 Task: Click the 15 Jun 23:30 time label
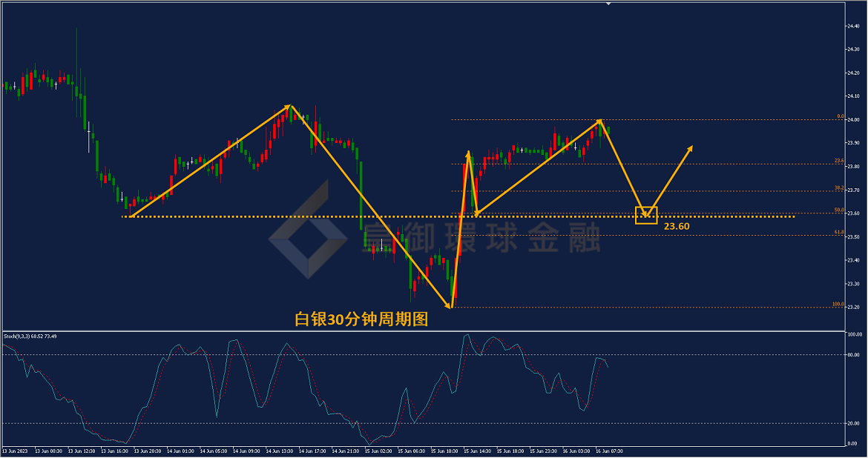(544, 451)
